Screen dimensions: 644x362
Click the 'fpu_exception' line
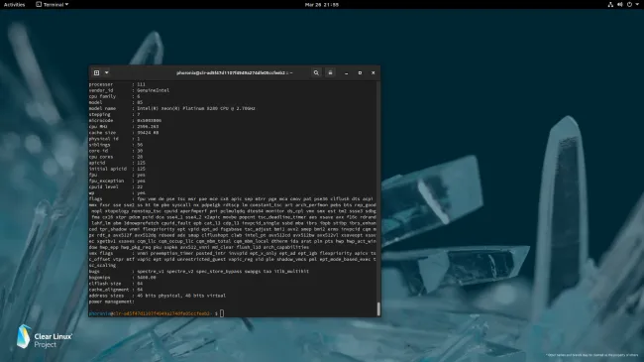tap(117, 181)
